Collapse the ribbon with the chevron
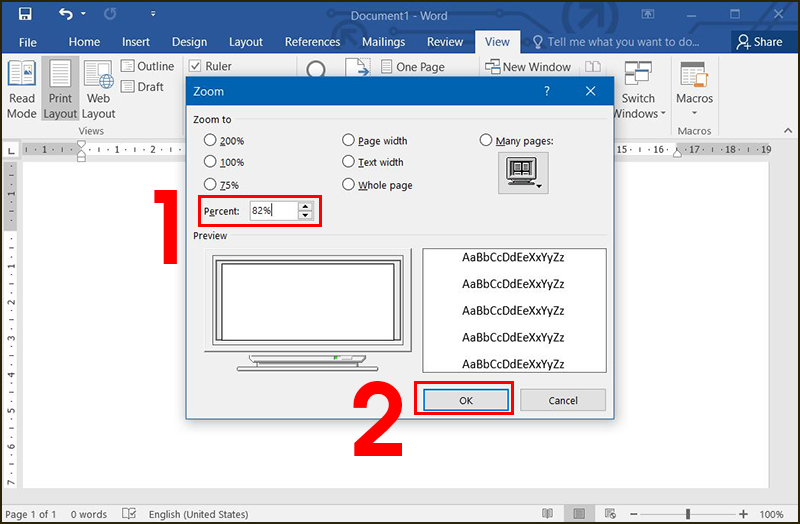This screenshot has height=524, width=800. pyautogui.click(x=788, y=131)
